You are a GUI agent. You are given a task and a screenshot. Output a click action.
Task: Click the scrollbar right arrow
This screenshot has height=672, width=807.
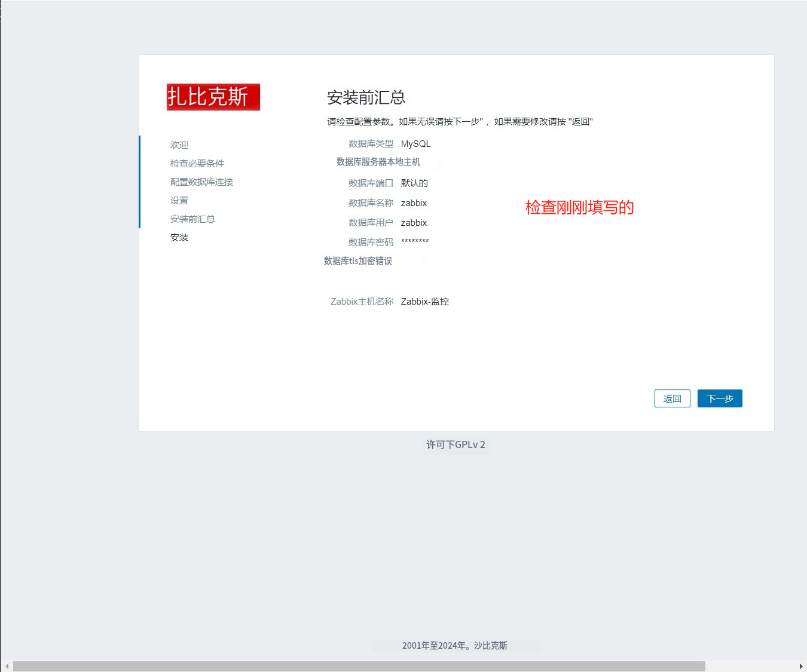click(x=801, y=666)
